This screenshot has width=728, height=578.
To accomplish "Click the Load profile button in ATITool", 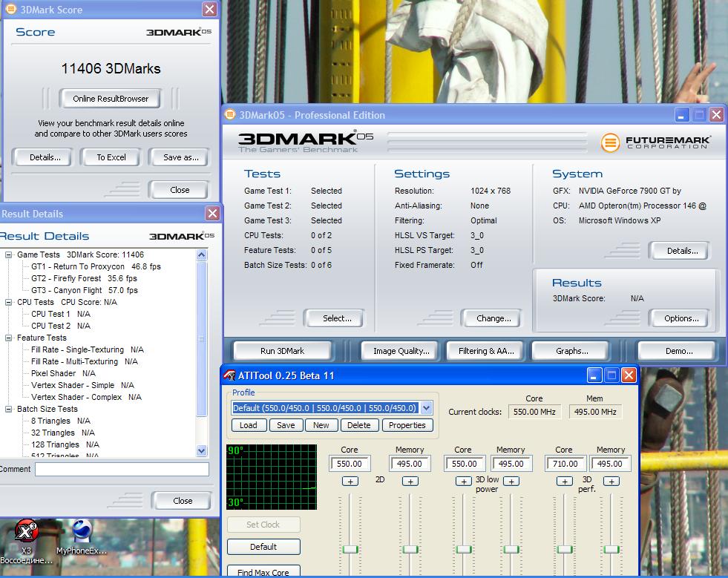I will coord(249,425).
